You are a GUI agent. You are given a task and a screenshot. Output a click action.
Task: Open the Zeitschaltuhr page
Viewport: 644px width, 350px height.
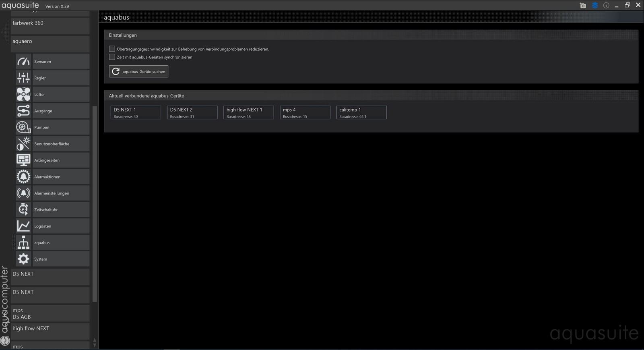(x=61, y=209)
